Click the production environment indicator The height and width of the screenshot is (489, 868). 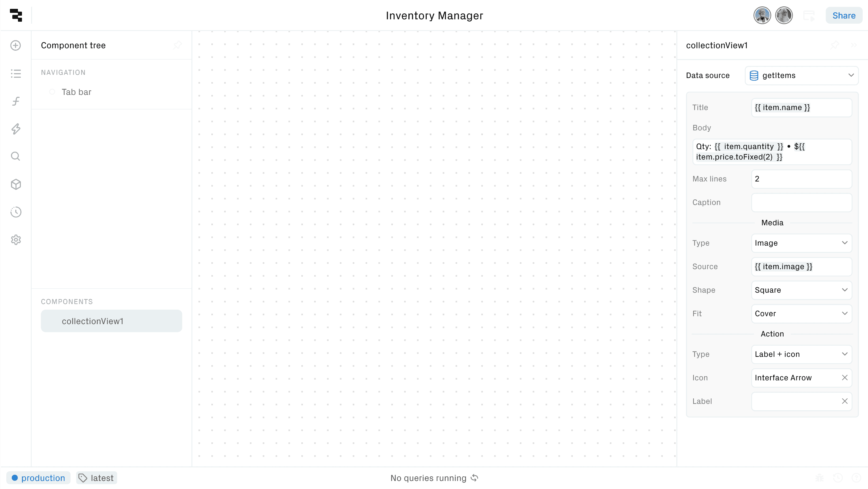38,478
